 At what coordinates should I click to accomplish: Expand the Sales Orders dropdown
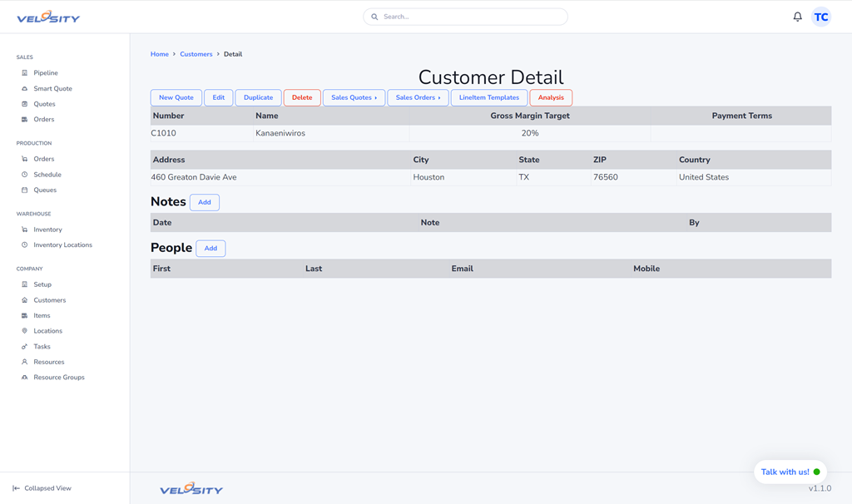tap(418, 97)
